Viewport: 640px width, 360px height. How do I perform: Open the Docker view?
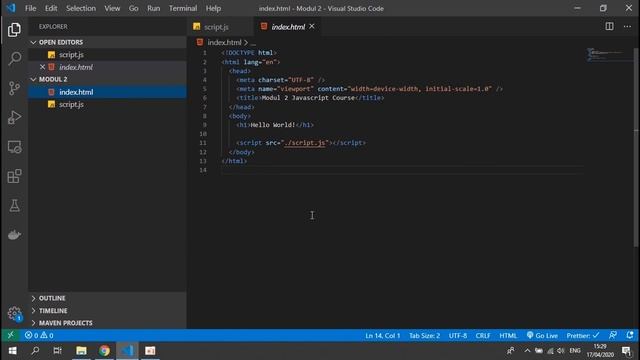coord(14,235)
